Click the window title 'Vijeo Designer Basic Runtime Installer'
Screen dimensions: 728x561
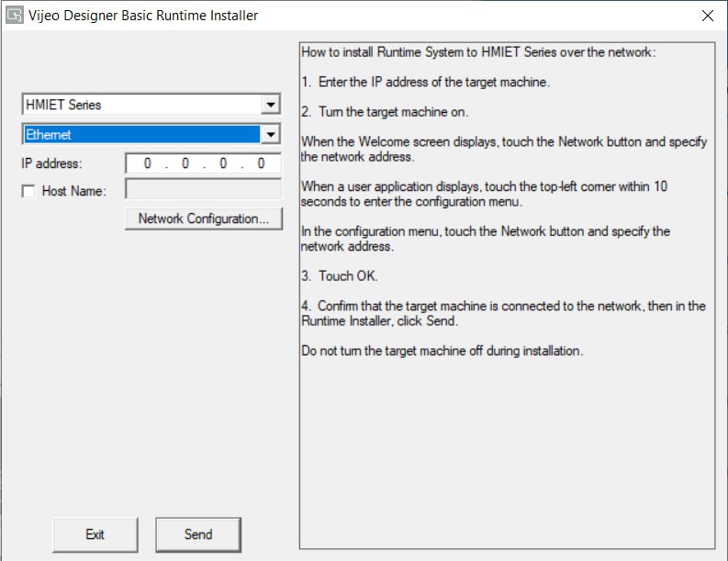click(143, 16)
